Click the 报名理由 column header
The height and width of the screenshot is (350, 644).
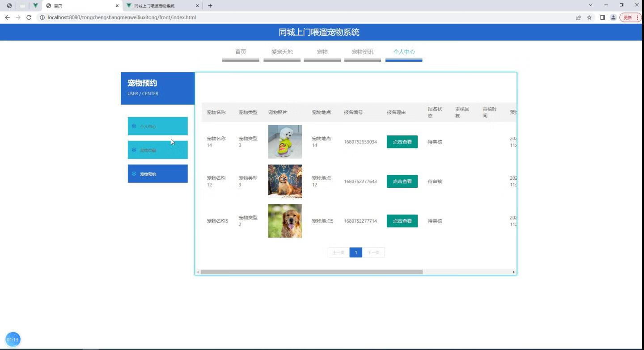396,112
